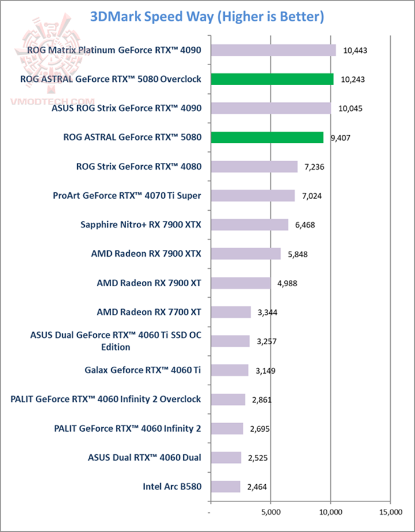Click the bar for ROG Matrix Platinum RTX 4090
The height and width of the screenshot is (532, 415).
[273, 50]
